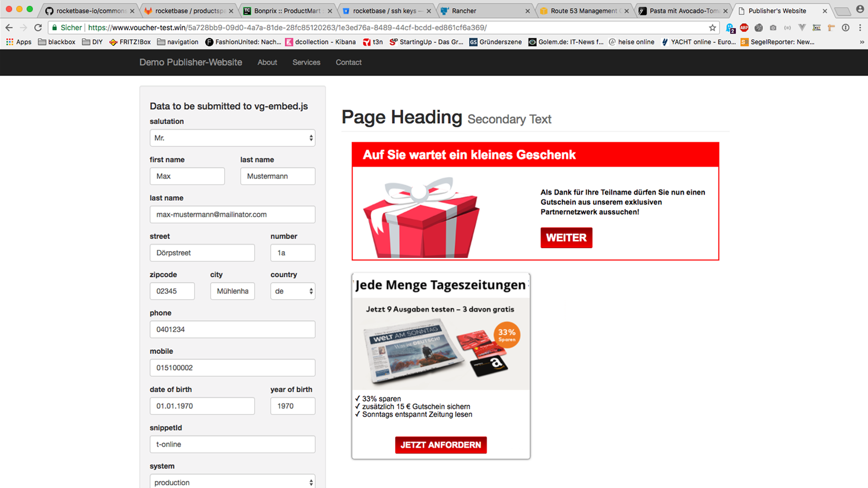868x488 pixels.
Task: Click the JETZT ANFORDERN button
Action: tap(440, 445)
